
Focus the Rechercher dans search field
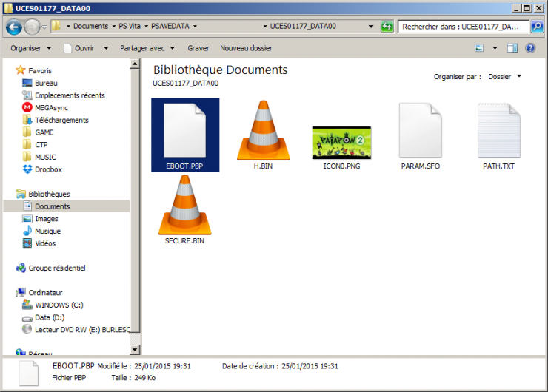[463, 27]
